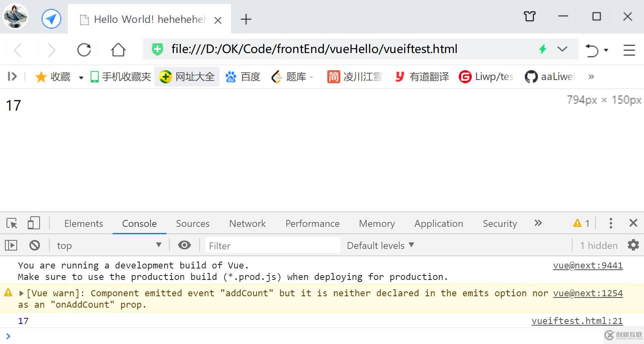Viewport: 644px width, 344px height.
Task: Click the green security shield in the address bar
Action: tap(157, 49)
